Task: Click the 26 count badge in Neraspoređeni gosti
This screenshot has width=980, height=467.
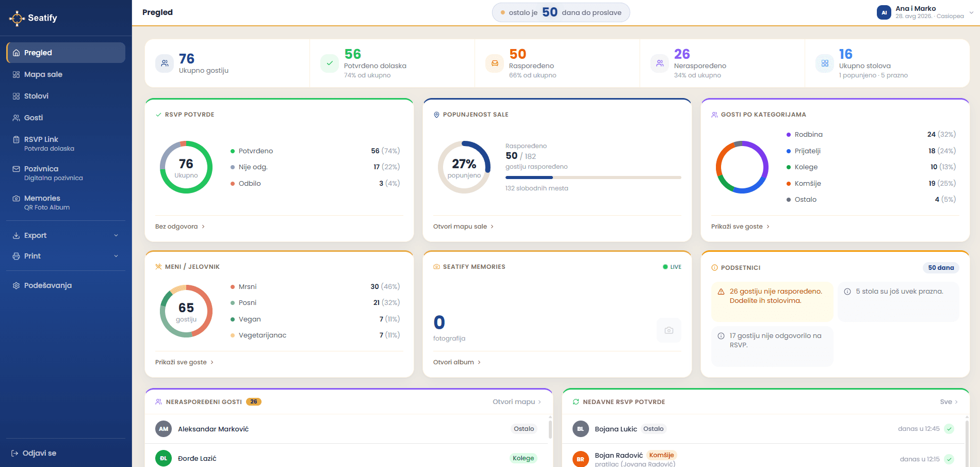Action: pos(254,402)
